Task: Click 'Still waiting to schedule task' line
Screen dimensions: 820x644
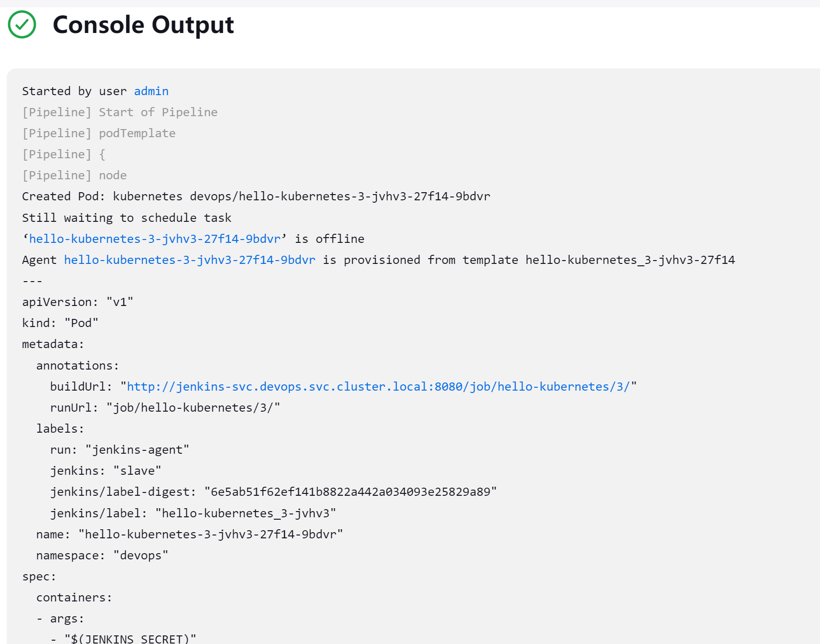Action: (x=127, y=218)
